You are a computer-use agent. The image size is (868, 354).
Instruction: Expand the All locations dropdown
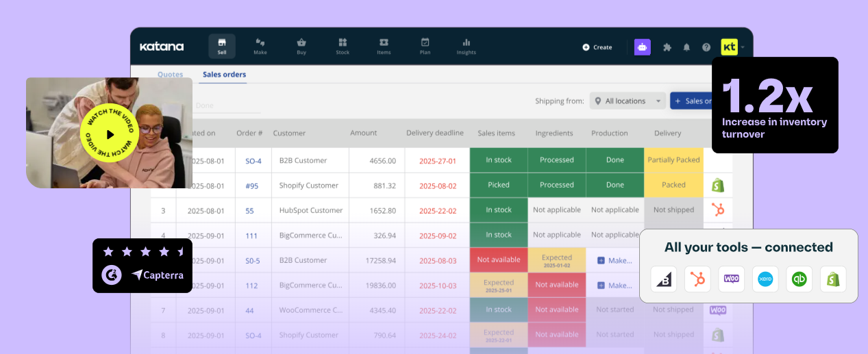[628, 101]
